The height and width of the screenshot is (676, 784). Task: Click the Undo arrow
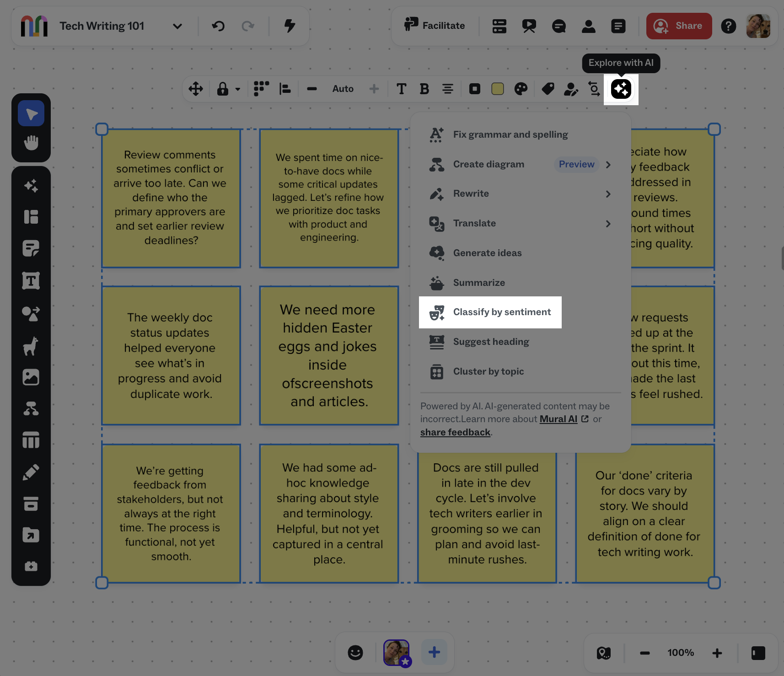pyautogui.click(x=218, y=26)
